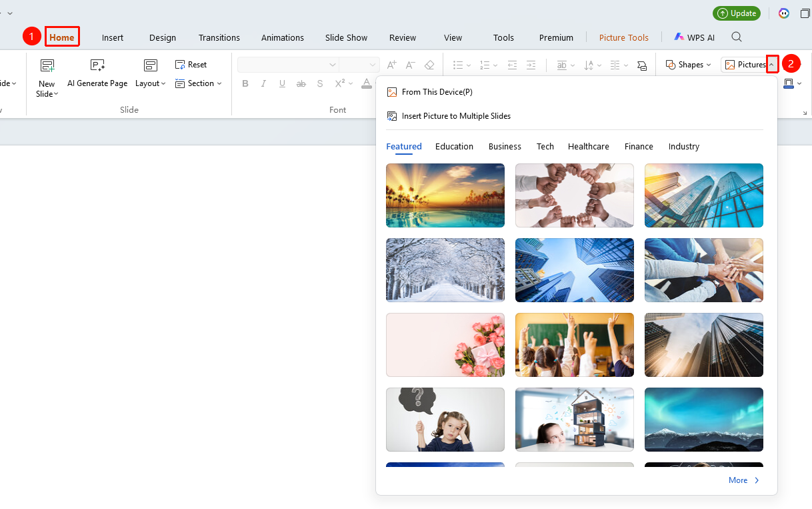812x509 pixels.
Task: Click the Increase Indent icon
Action: (x=531, y=65)
